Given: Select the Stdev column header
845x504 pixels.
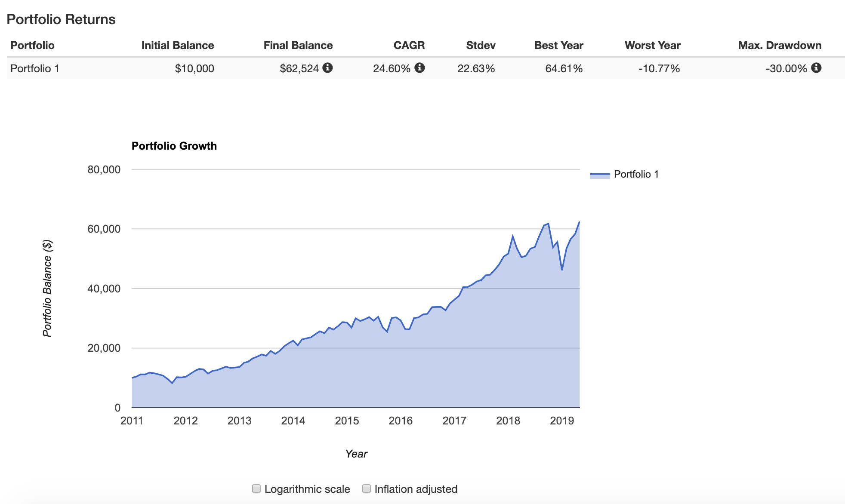Looking at the screenshot, I should point(481,45).
